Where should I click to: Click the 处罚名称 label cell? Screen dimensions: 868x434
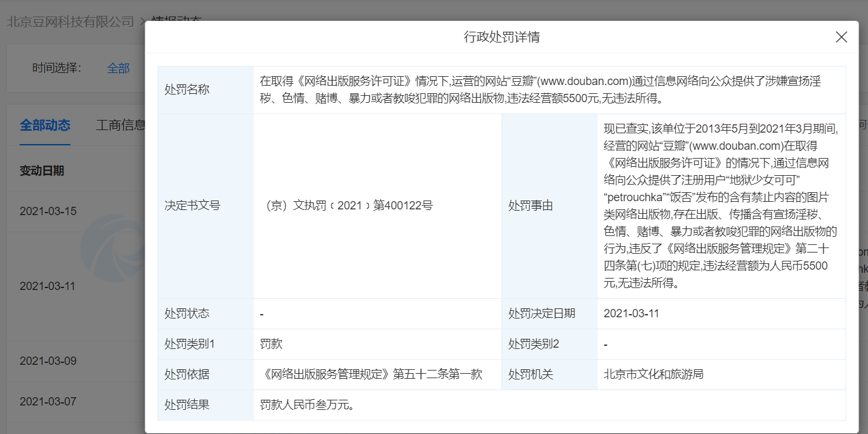point(206,90)
